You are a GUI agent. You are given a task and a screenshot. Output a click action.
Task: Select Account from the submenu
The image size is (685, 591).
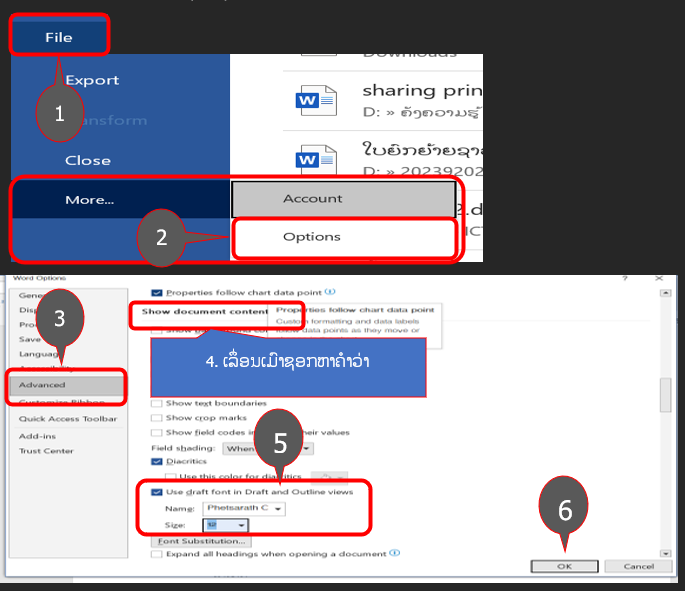coord(312,199)
